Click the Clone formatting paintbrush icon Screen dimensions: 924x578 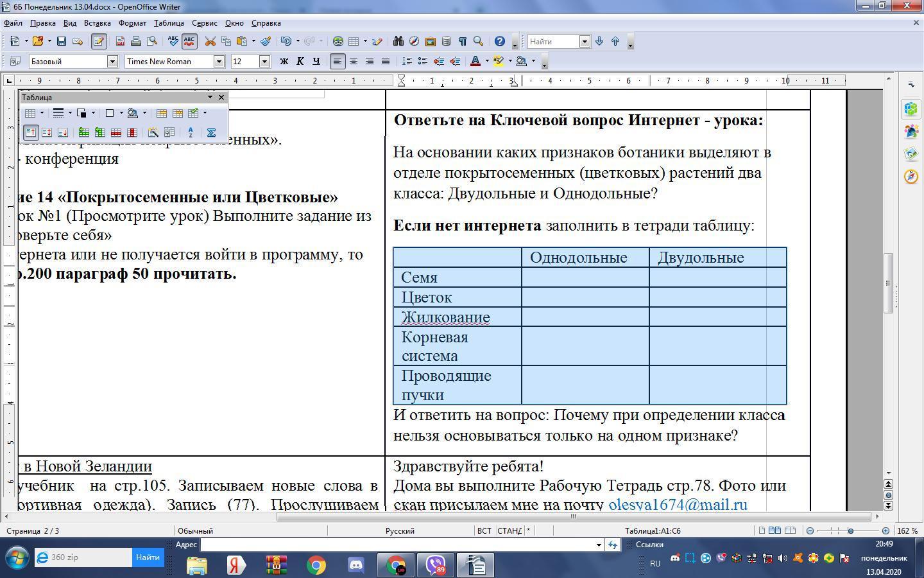pos(265,41)
